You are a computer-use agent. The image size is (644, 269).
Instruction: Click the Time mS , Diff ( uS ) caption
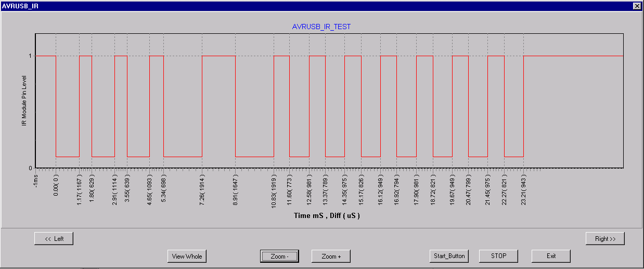(327, 215)
